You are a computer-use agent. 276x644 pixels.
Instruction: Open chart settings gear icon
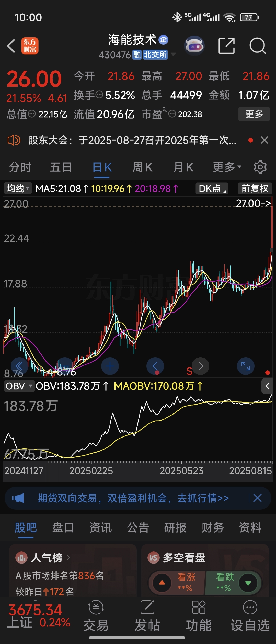coord(260,167)
